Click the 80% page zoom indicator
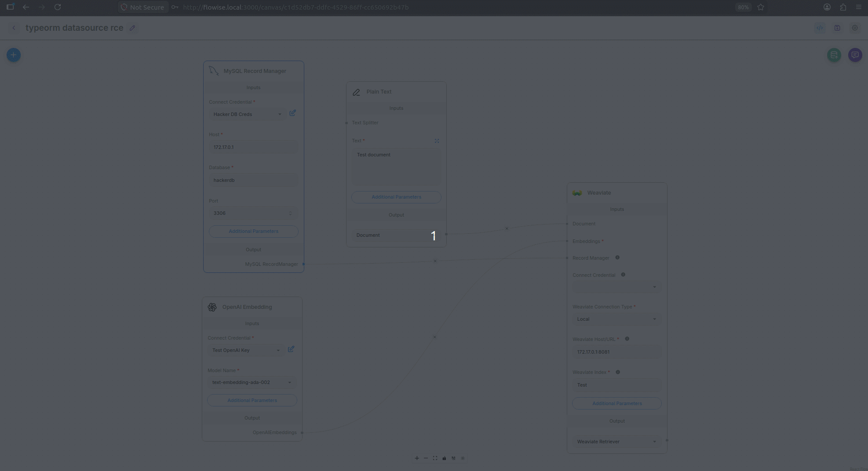 pos(743,7)
